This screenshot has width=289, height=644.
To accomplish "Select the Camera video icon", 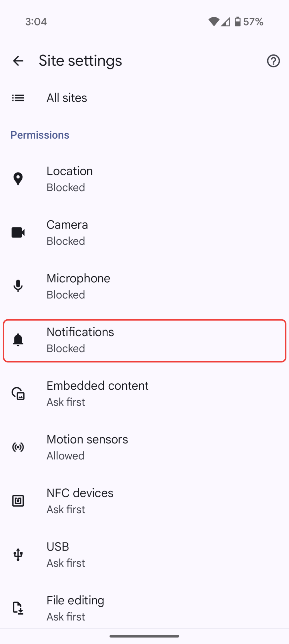I will point(18,232).
